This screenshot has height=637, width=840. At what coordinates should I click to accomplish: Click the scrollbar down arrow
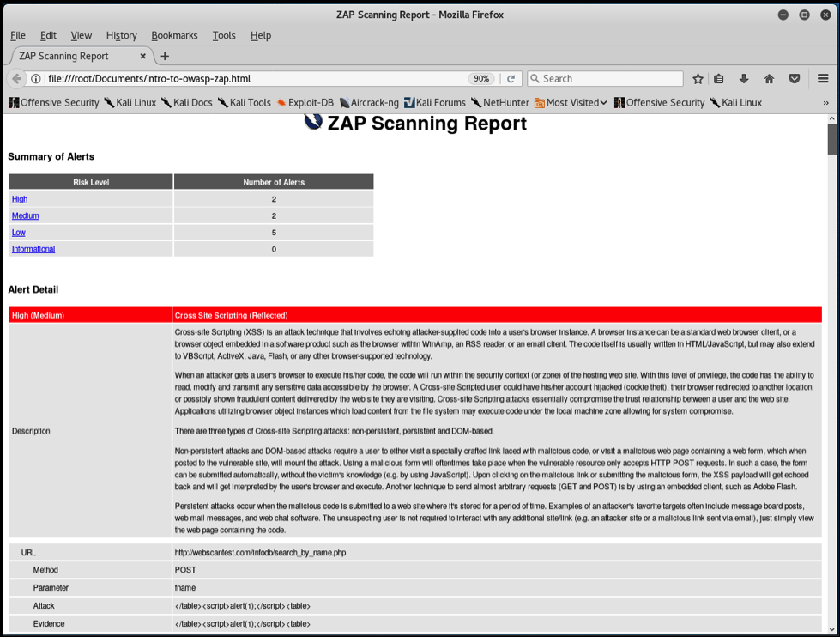click(x=831, y=629)
